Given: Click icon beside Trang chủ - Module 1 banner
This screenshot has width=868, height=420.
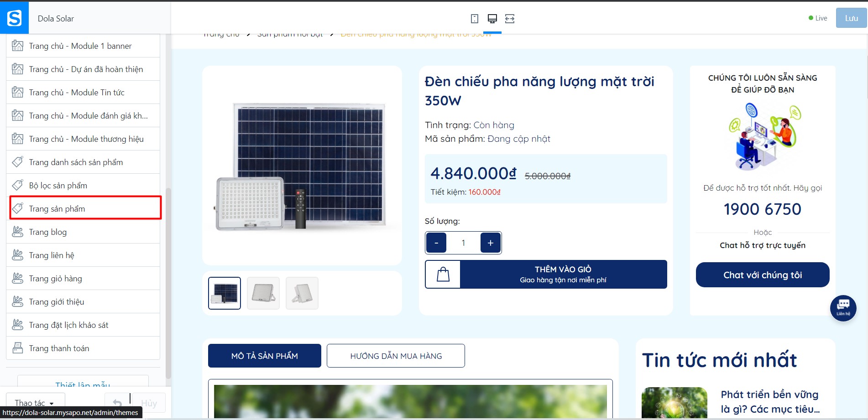Looking at the screenshot, I should [17, 46].
